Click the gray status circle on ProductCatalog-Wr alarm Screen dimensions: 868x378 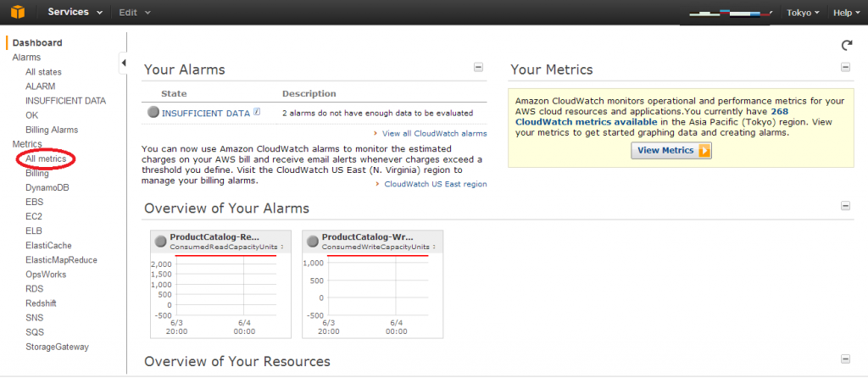(312, 242)
